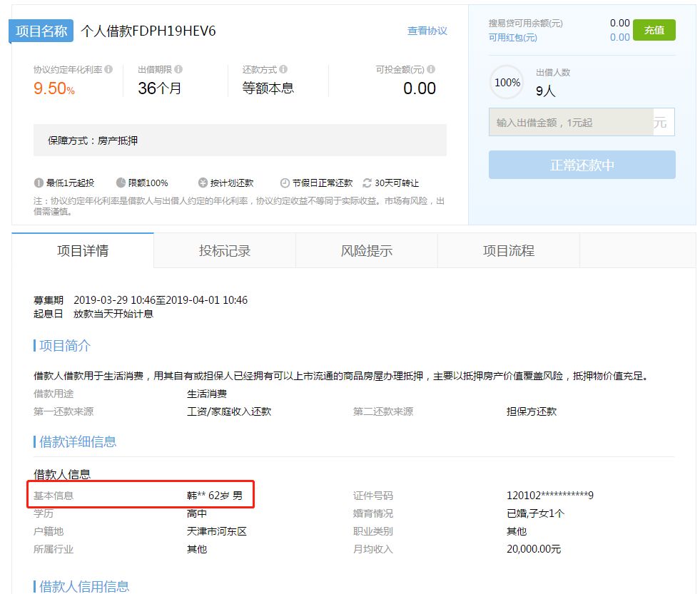Click the info icon beside 出借期限
The height and width of the screenshot is (594, 700).
point(178,69)
